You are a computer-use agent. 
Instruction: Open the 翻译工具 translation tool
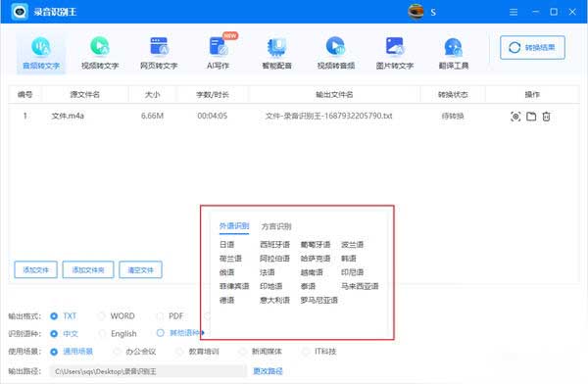pos(454,53)
